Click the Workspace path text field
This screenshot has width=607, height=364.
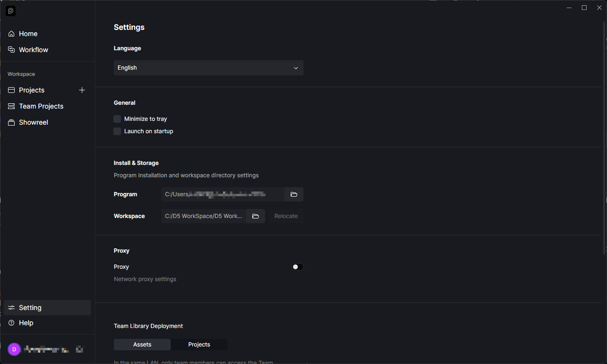pyautogui.click(x=203, y=216)
